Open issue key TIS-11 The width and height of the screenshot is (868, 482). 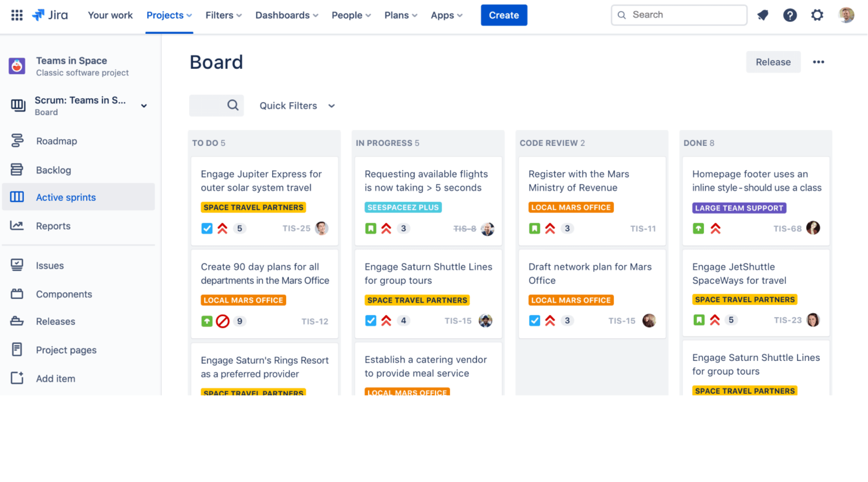coord(642,228)
